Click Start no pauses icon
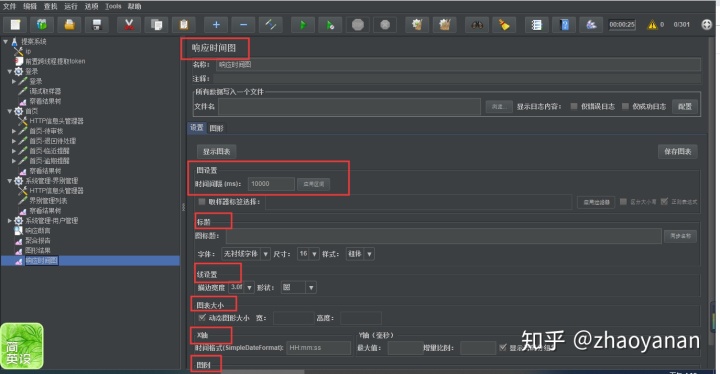This screenshot has height=374, width=720. pos(331,24)
